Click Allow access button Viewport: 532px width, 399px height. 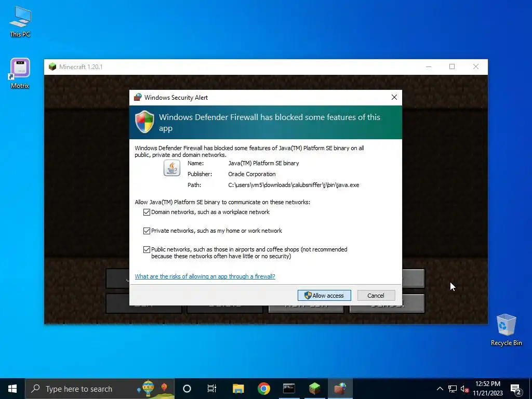coord(324,296)
